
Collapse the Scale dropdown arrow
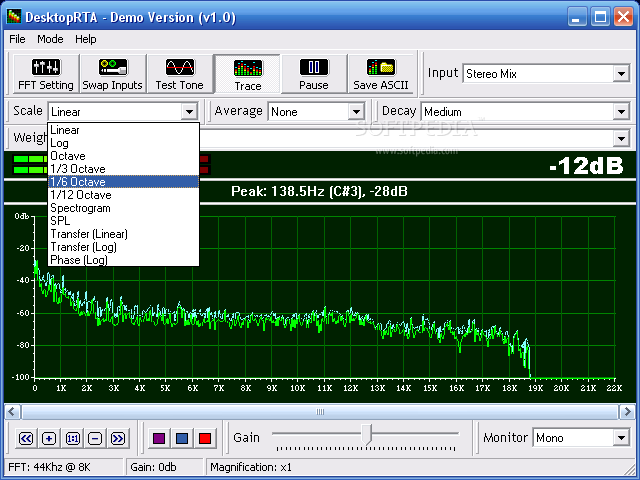coord(189,111)
